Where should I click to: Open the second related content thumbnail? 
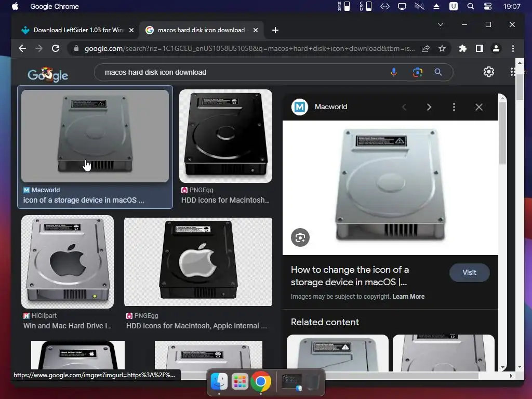coord(444,353)
